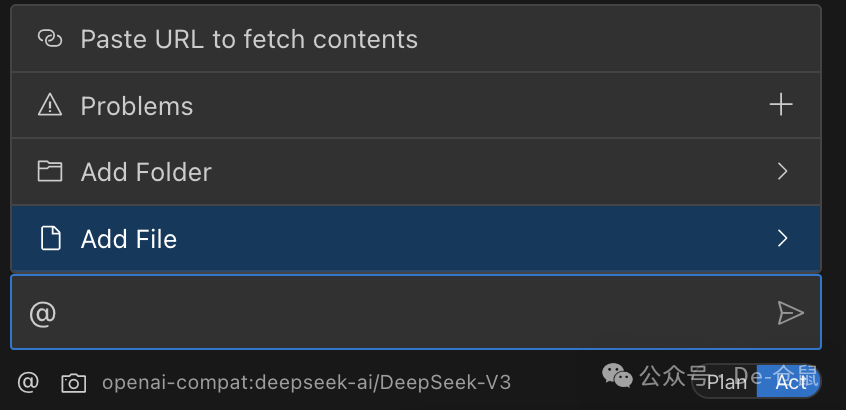Image resolution: width=846 pixels, height=410 pixels.
Task: Expand the Add Folder chevron arrow
Action: pos(782,172)
